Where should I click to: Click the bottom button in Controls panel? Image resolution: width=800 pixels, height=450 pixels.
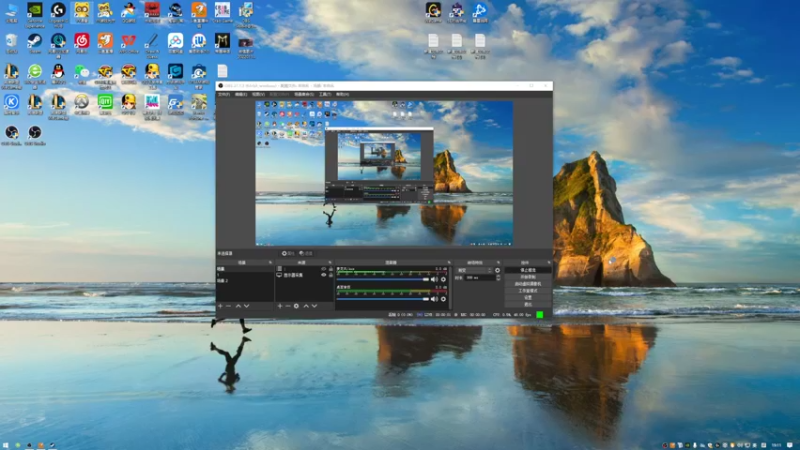tap(528, 305)
